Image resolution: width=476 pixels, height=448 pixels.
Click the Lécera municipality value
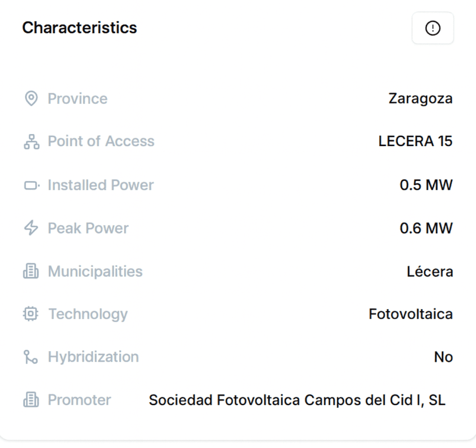click(430, 271)
